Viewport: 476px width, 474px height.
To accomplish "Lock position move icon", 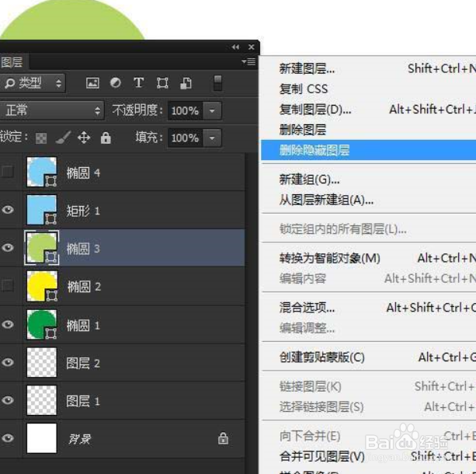I will tap(84, 138).
